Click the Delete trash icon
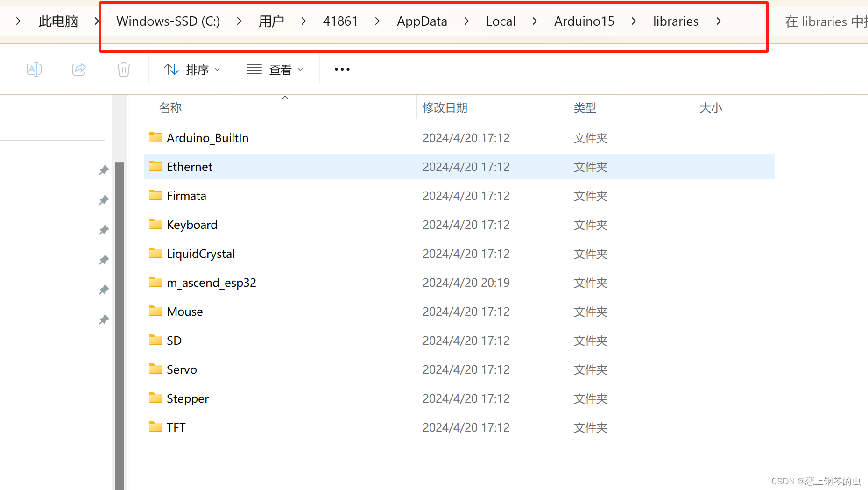This screenshot has height=490, width=868. tap(124, 69)
